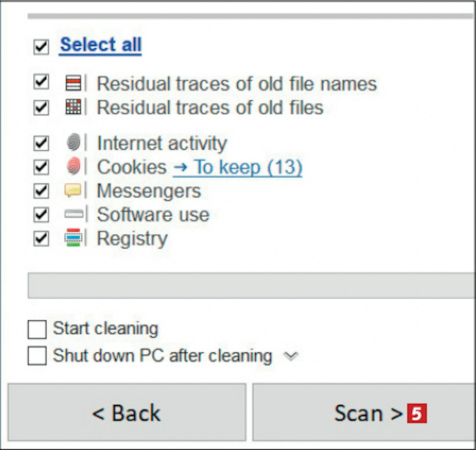Click the red Cookies fingerprint icon

coord(74,166)
